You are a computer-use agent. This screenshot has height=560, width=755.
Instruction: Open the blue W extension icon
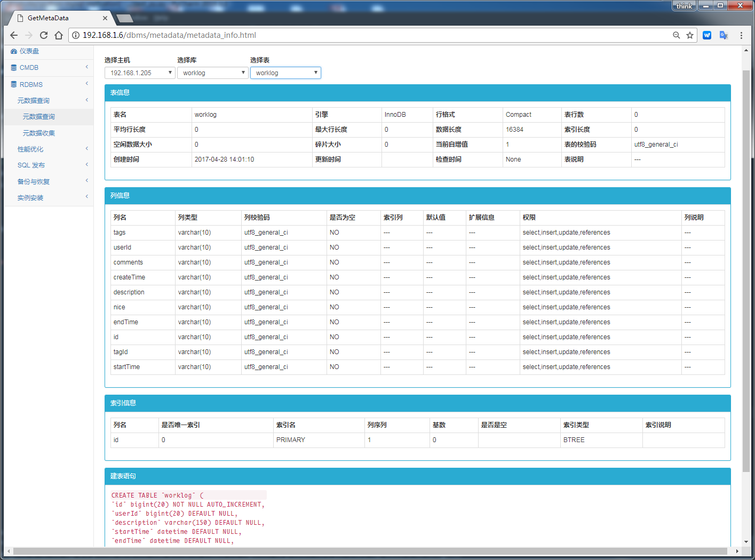(x=707, y=35)
